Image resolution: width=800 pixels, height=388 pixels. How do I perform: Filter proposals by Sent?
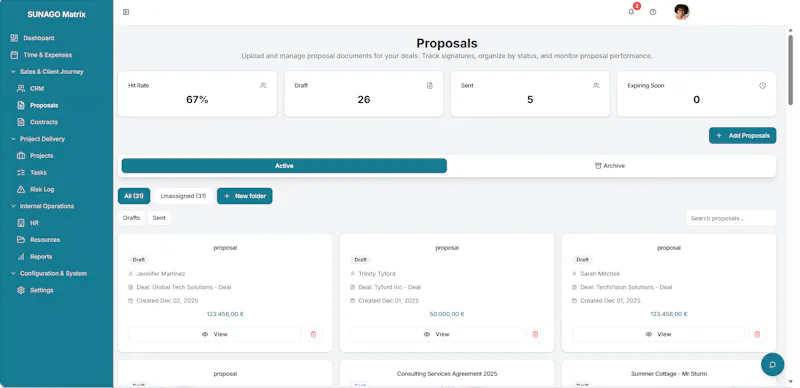(x=159, y=218)
